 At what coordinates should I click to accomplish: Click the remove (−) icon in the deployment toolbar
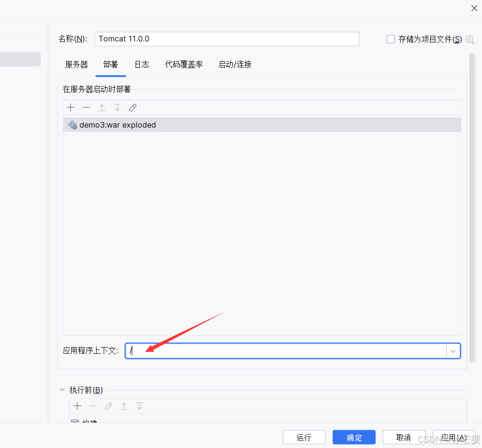(86, 108)
